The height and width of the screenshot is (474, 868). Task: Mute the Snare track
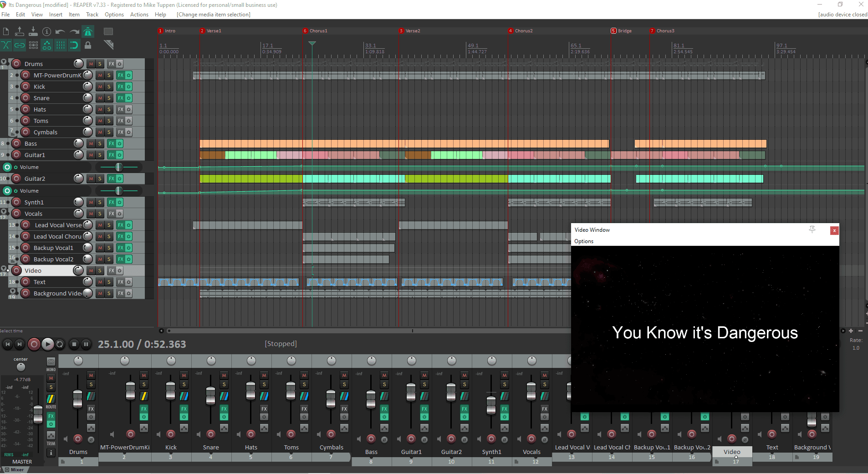click(x=100, y=98)
